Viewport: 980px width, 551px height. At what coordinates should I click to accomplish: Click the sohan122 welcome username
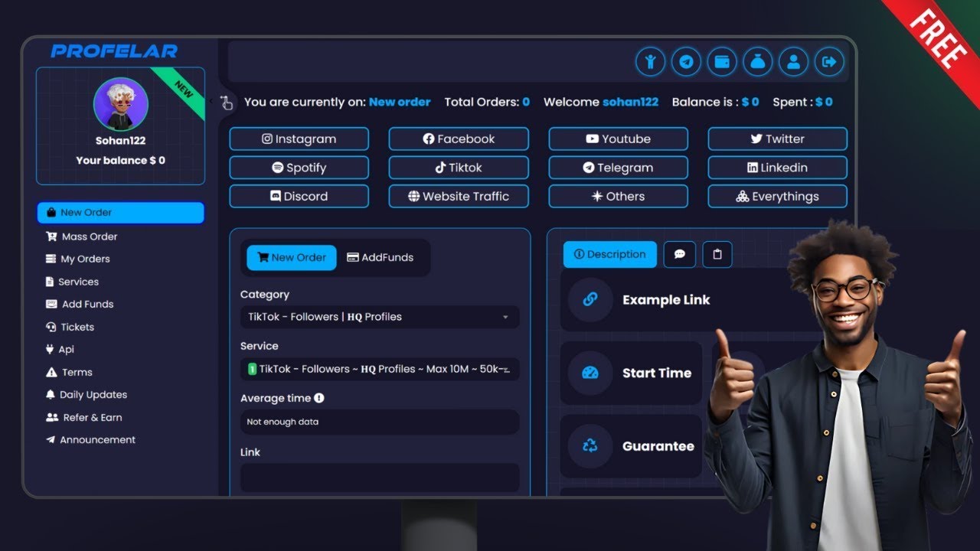630,102
